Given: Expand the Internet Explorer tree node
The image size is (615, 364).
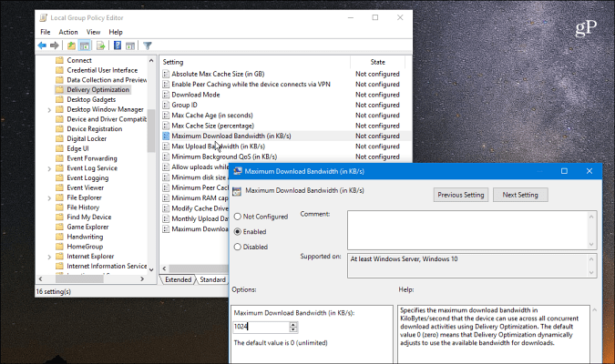Looking at the screenshot, I should (x=49, y=257).
